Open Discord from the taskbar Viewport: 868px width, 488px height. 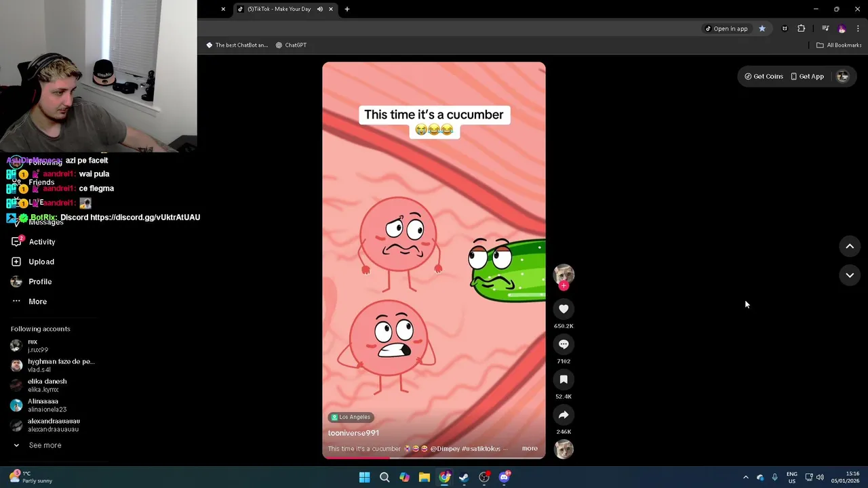504,477
